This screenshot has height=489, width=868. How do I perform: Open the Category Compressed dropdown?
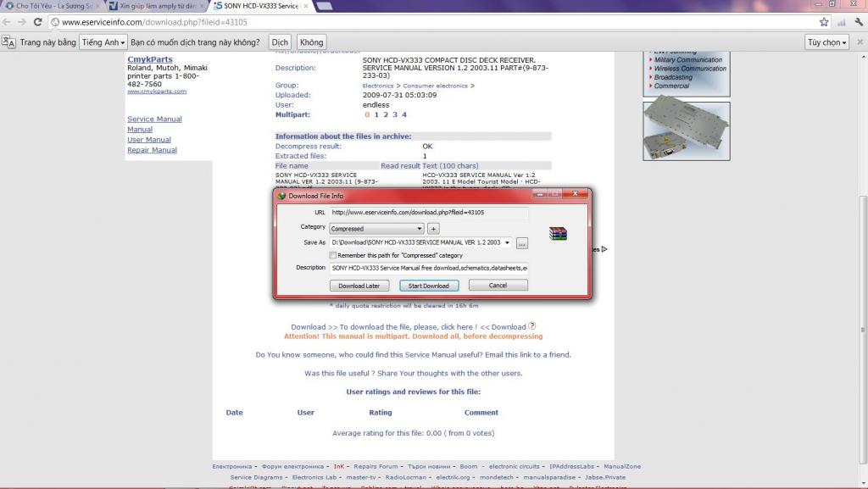(376, 229)
